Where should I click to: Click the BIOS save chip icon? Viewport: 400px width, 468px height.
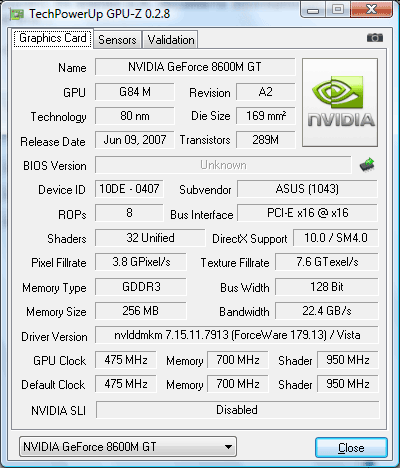[x=367, y=165]
